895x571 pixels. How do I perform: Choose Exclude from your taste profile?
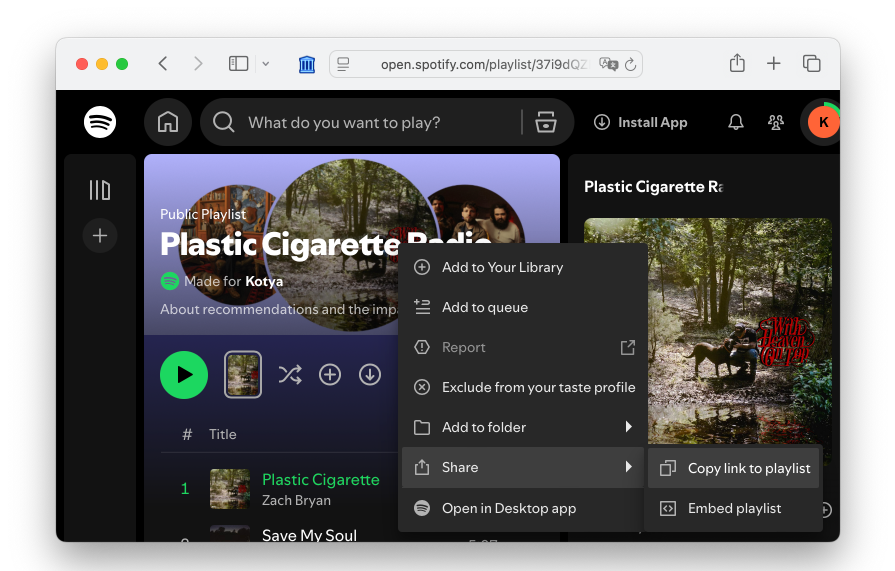pos(523,387)
